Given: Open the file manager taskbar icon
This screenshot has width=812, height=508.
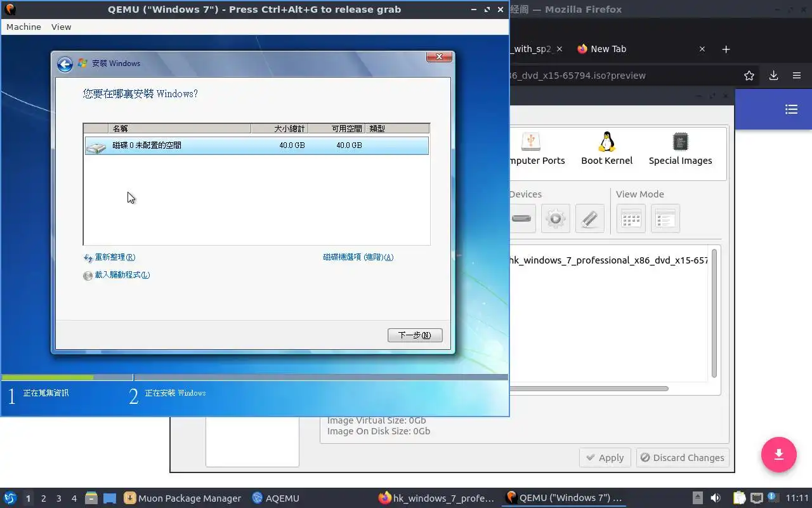Looking at the screenshot, I should (91, 498).
